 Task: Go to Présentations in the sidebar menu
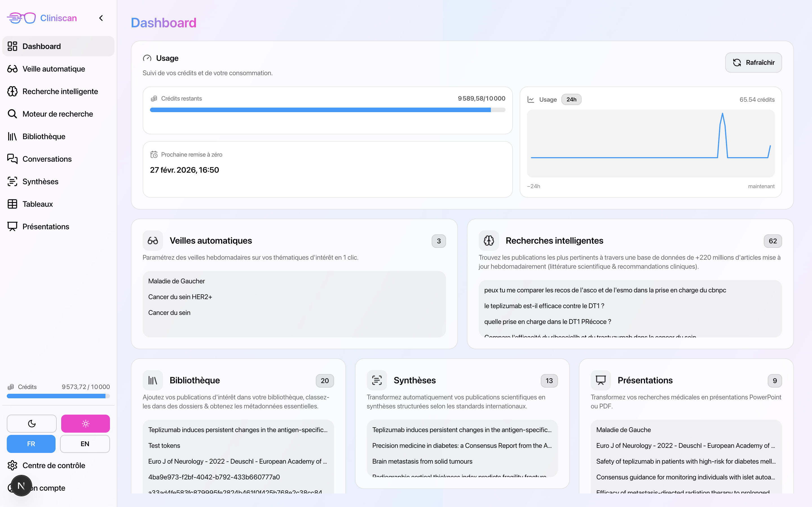[46, 227]
